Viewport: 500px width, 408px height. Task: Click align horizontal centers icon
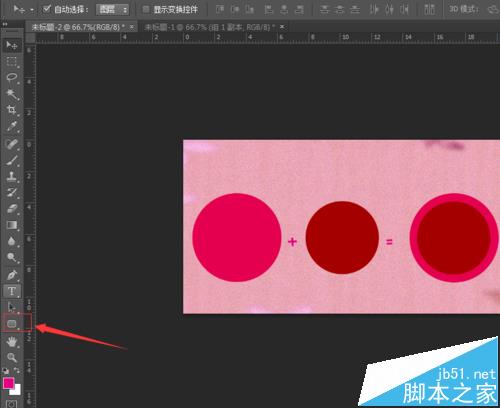(284, 9)
